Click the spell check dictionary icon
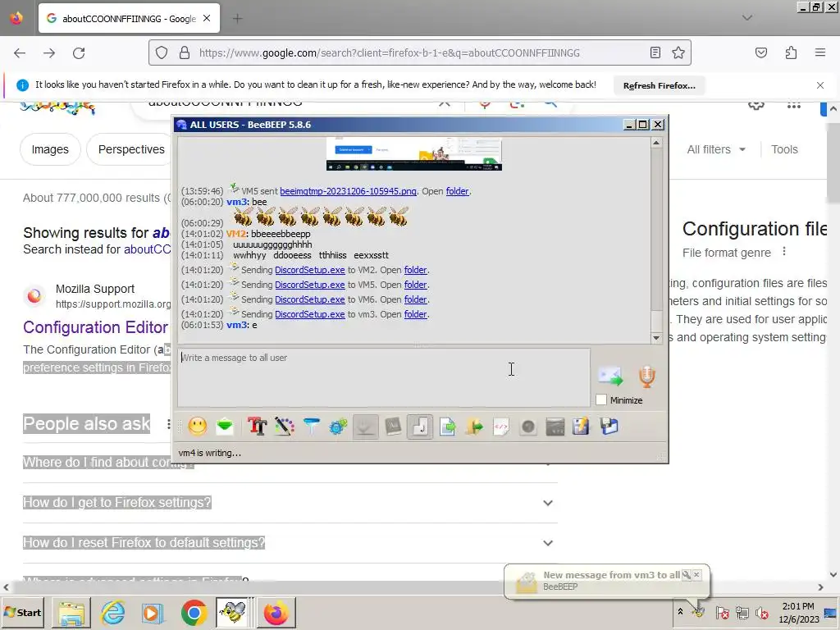 (393, 427)
